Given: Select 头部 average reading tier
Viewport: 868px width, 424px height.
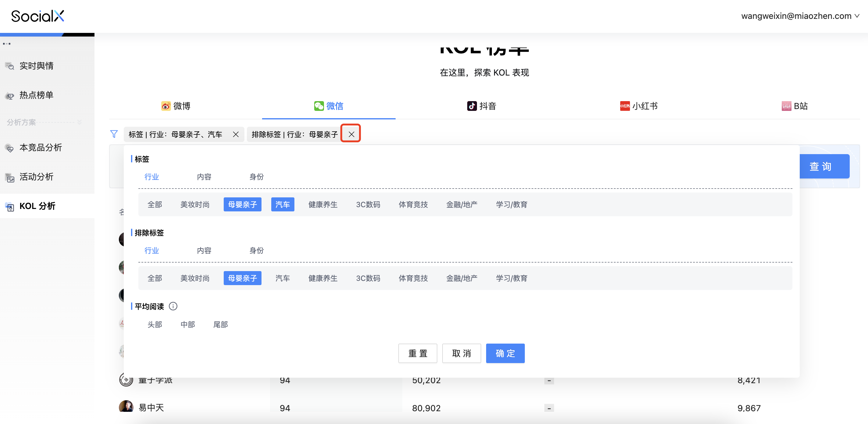Looking at the screenshot, I should pos(155,324).
